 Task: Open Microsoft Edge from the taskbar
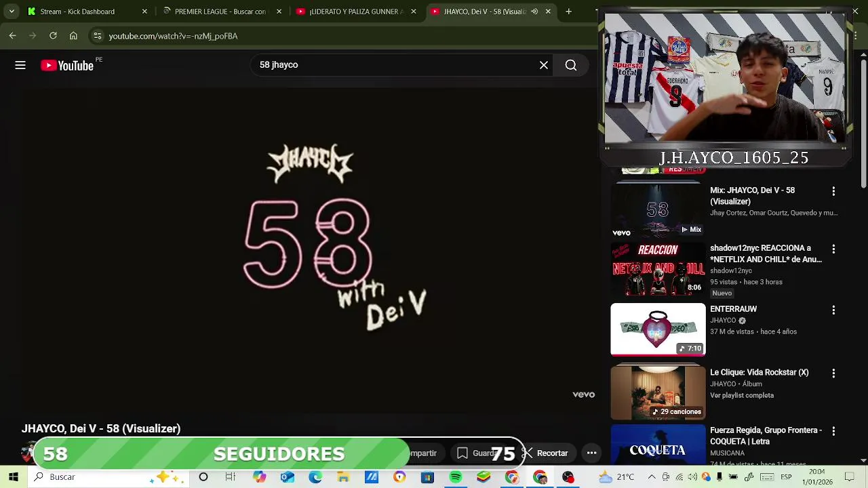pos(315,477)
